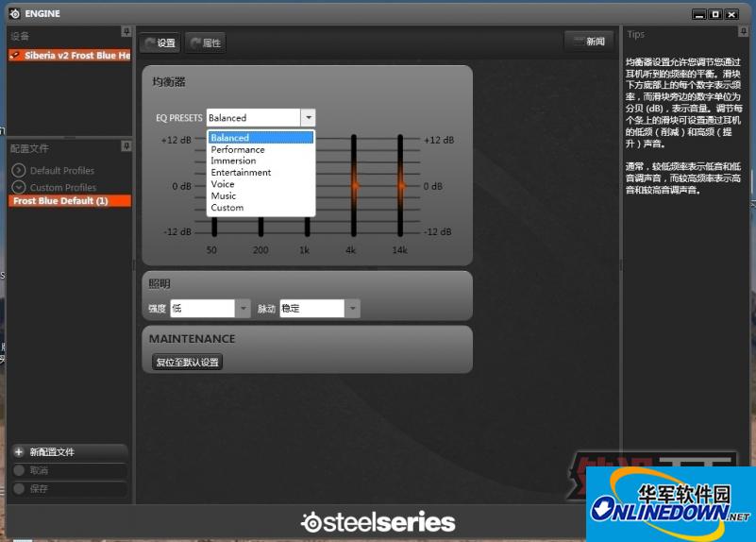Select the Siberia v2 Frost Blue headset device
This screenshot has width=756, height=542.
pyautogui.click(x=70, y=56)
